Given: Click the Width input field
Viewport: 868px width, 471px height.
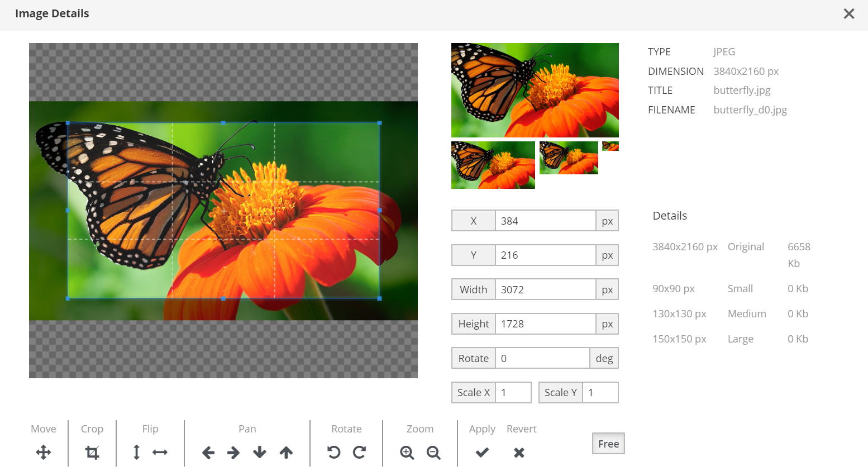Looking at the screenshot, I should point(545,289).
